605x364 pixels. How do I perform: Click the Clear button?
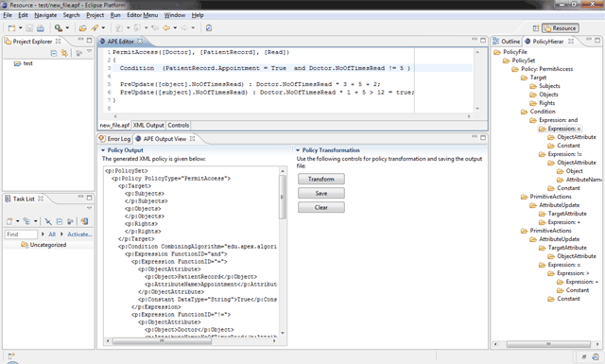pyautogui.click(x=321, y=208)
